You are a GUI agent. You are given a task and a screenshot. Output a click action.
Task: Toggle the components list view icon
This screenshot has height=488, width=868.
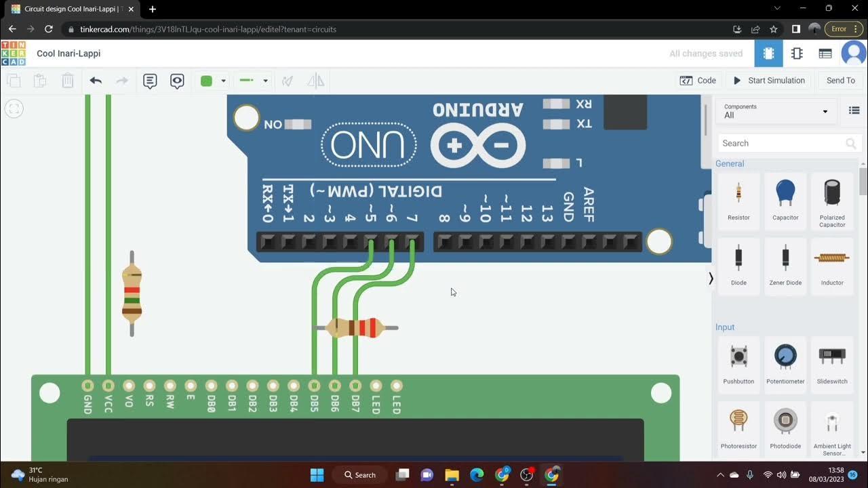854,110
